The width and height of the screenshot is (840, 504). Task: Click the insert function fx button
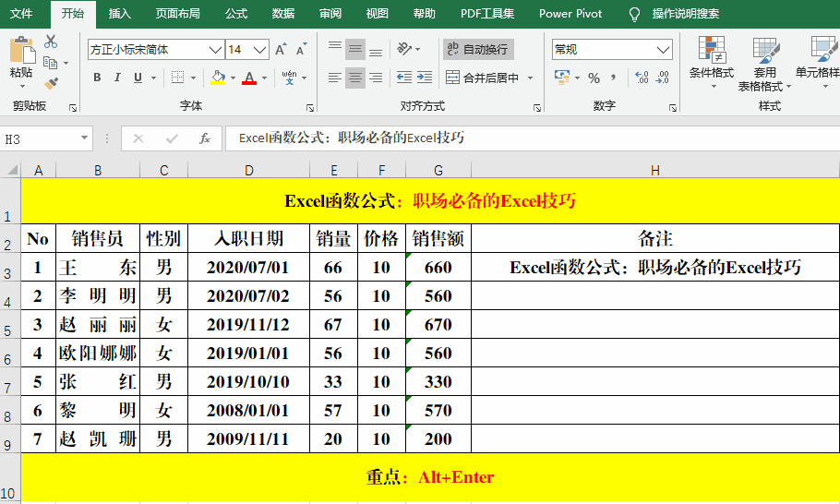pos(205,138)
